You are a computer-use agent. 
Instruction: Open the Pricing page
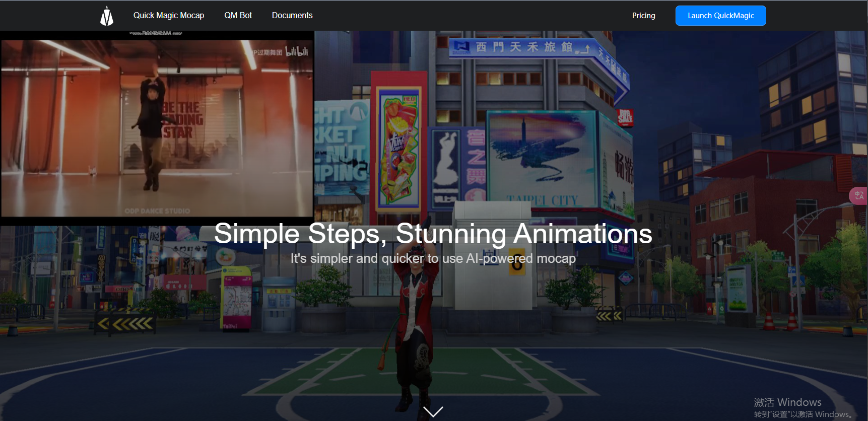644,16
